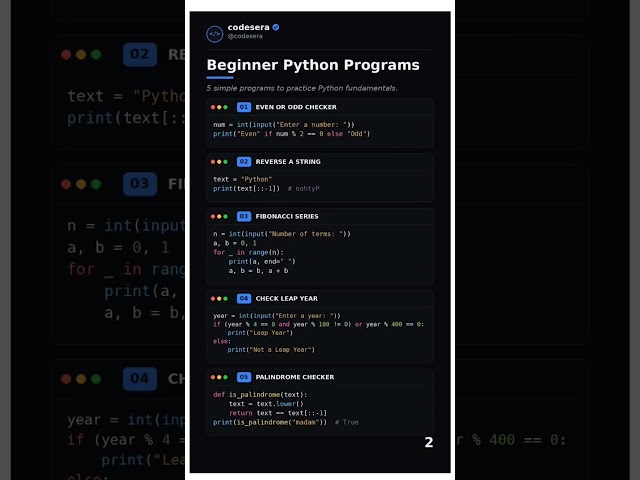This screenshot has width=640, height=480.
Task: Click the line 'a, b = b, a + b'
Action: point(258,271)
